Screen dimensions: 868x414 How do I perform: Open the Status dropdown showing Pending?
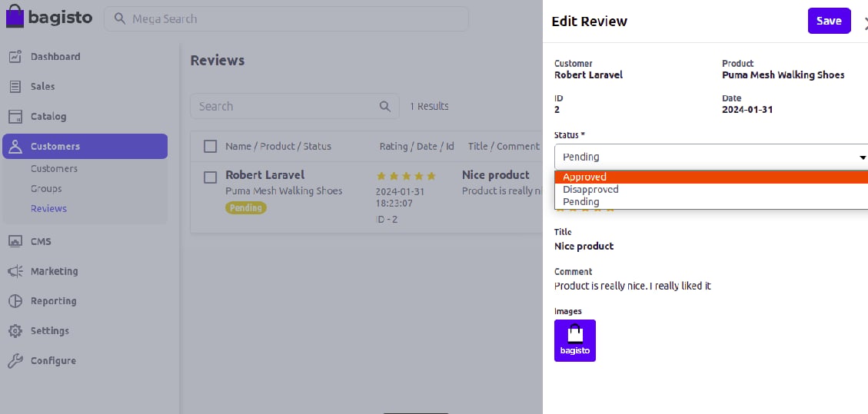tap(711, 157)
